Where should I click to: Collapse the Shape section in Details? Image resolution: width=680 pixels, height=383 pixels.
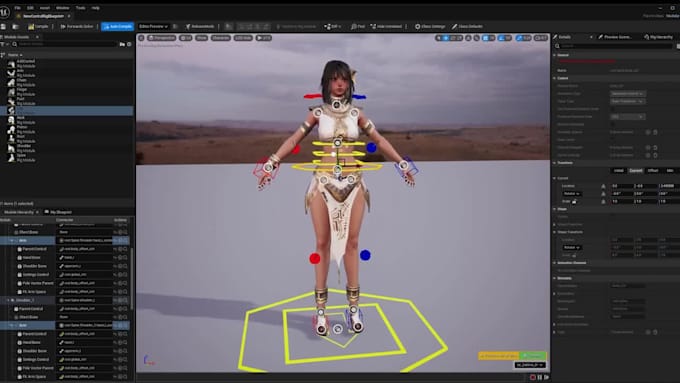[x=555, y=209]
